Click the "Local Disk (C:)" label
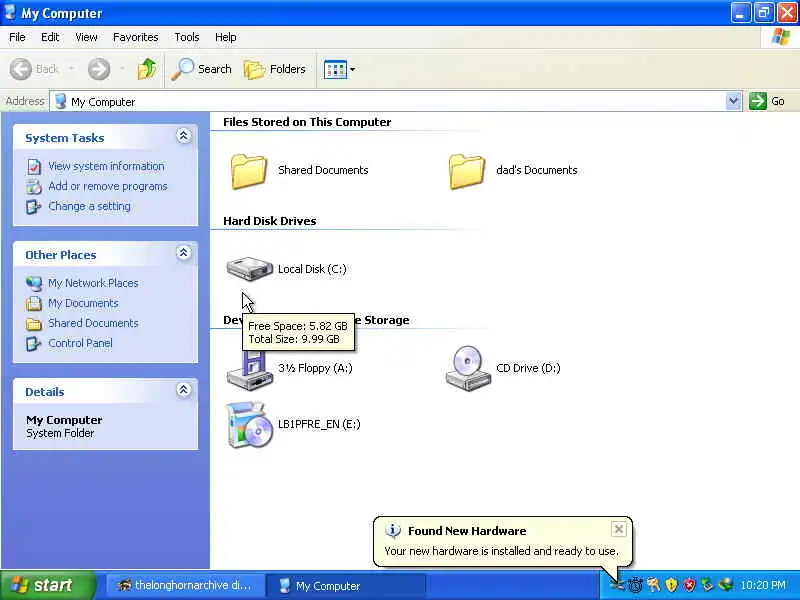The width and height of the screenshot is (800, 600). [312, 269]
